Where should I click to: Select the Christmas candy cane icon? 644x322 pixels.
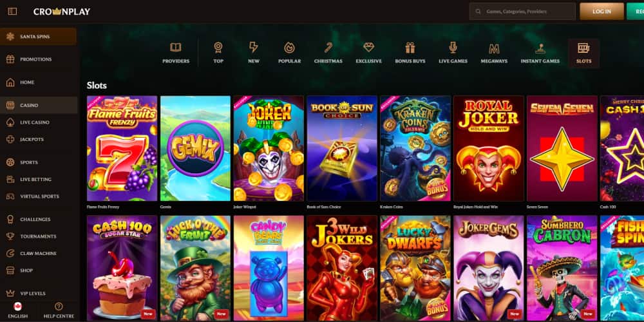pyautogui.click(x=328, y=48)
